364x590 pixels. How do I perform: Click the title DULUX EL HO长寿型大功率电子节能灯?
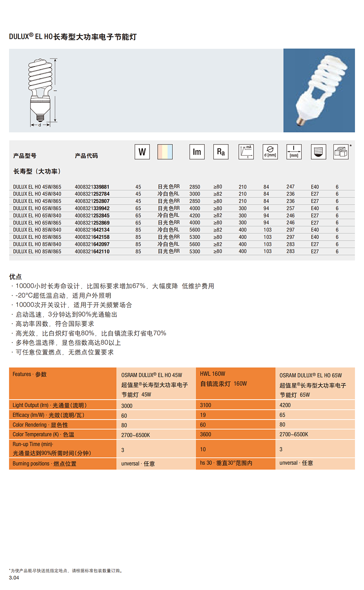(73, 37)
